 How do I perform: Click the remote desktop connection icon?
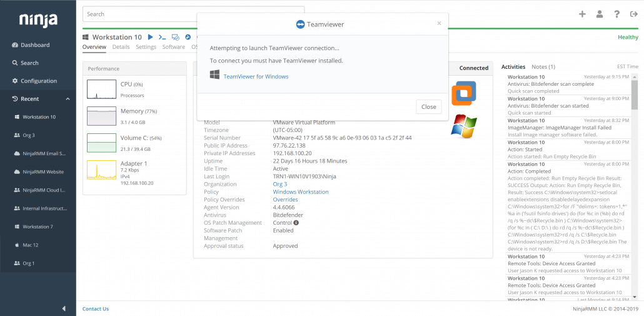[x=176, y=38]
